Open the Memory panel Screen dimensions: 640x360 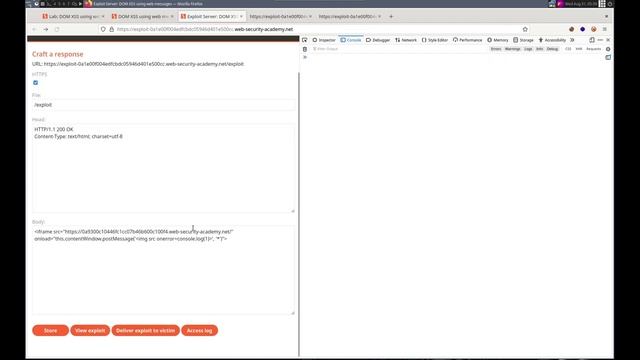click(x=498, y=40)
